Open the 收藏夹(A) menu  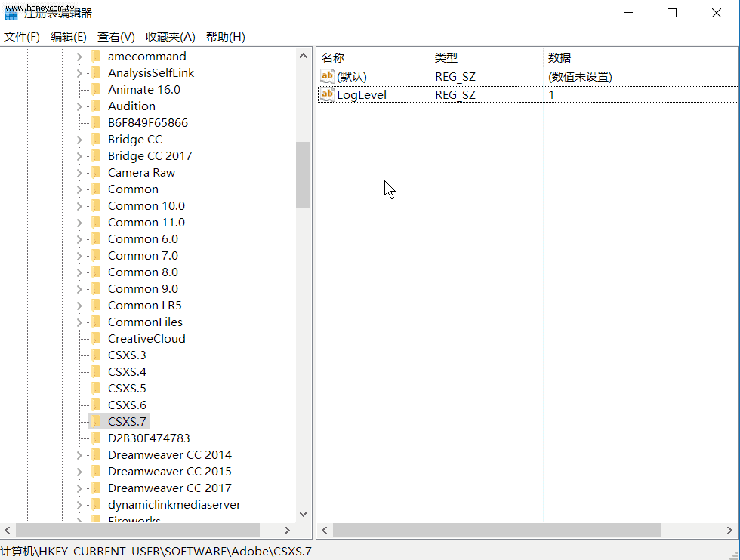pos(171,37)
